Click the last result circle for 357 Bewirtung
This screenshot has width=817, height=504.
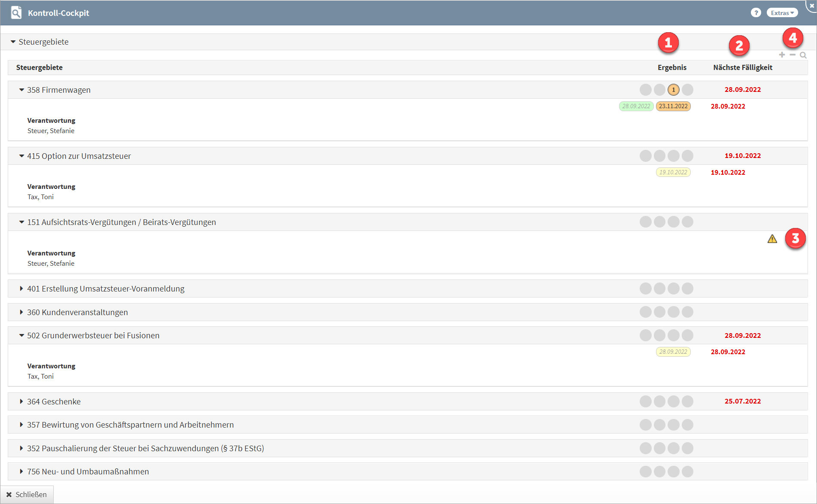688,425
